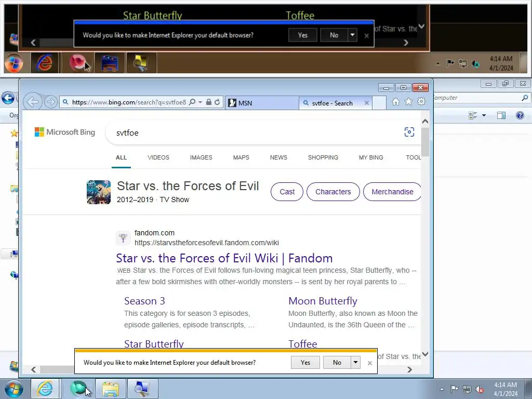Close the svtfoe - Search tab
Viewport: 532px width, 399px height.
pos(366,103)
